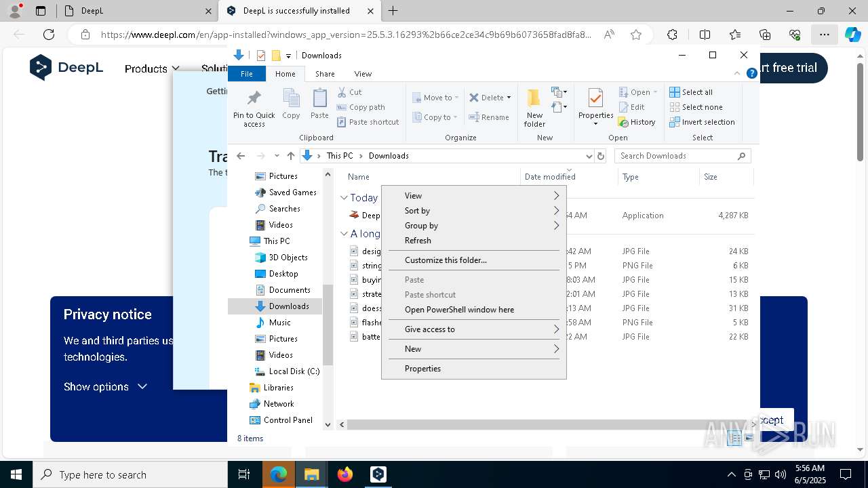Collapse the A long time ago group
This screenshot has width=868, height=488.
point(344,234)
